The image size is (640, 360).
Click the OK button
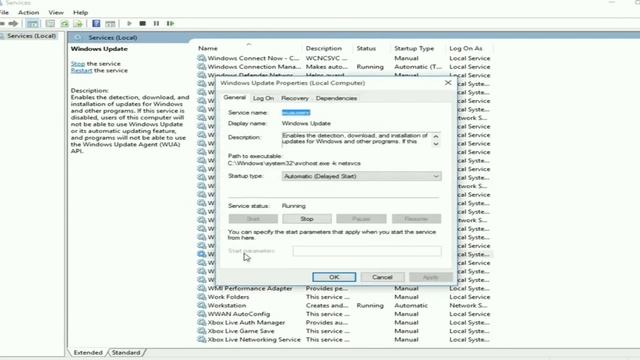click(x=334, y=277)
